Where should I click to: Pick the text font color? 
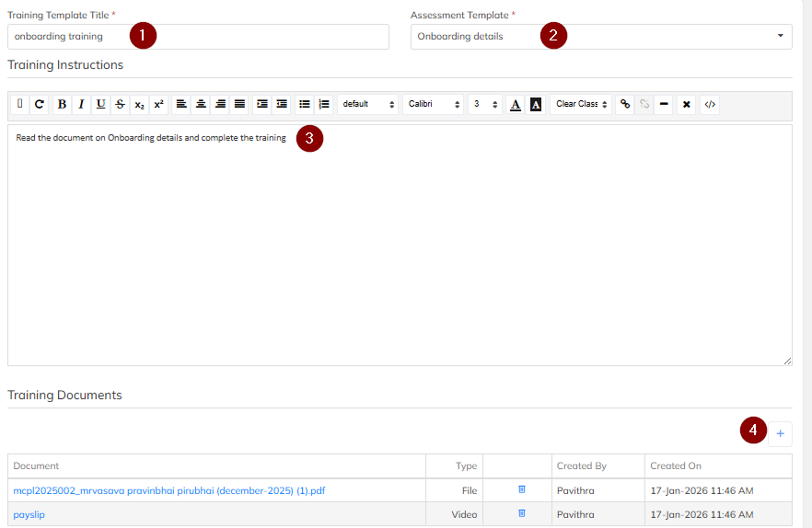point(516,104)
